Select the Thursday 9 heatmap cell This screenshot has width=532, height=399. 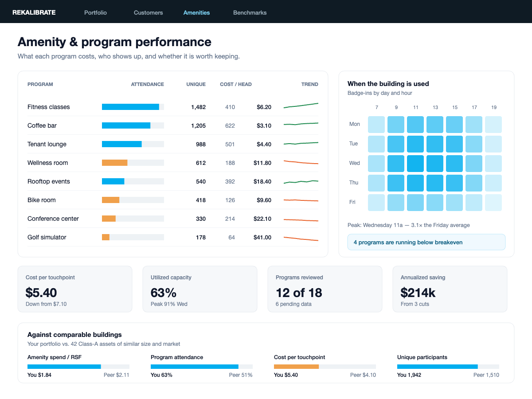[396, 183]
